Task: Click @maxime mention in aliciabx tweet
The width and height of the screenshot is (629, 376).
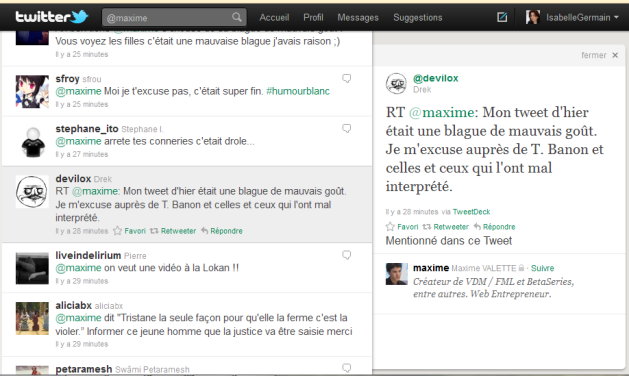Action: tap(78, 318)
